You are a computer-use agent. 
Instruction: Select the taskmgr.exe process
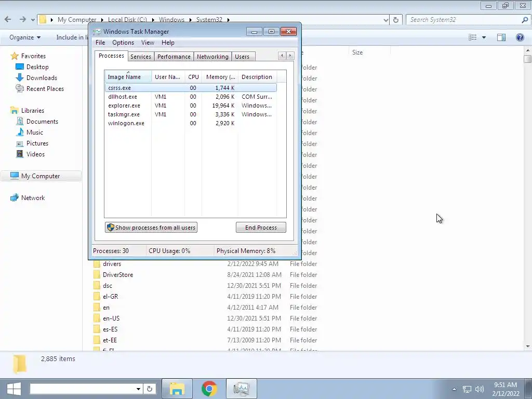[x=124, y=114]
